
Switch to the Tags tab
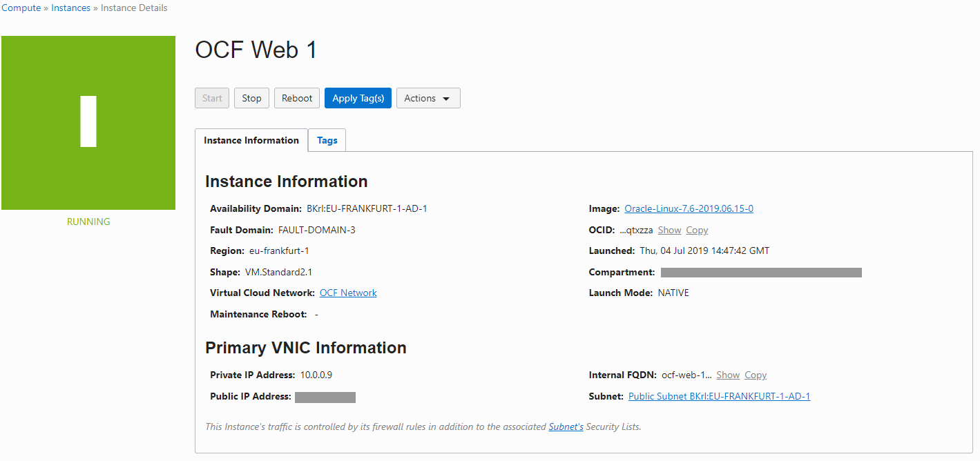327,140
